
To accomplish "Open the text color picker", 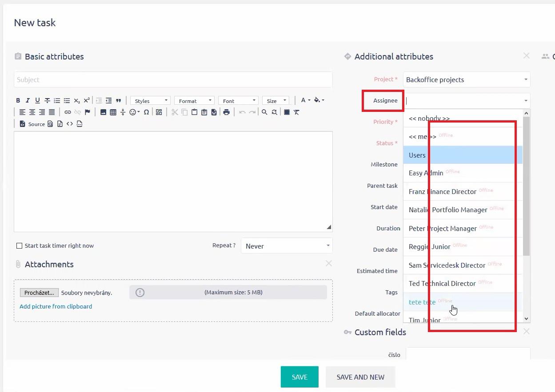I will tap(305, 100).
